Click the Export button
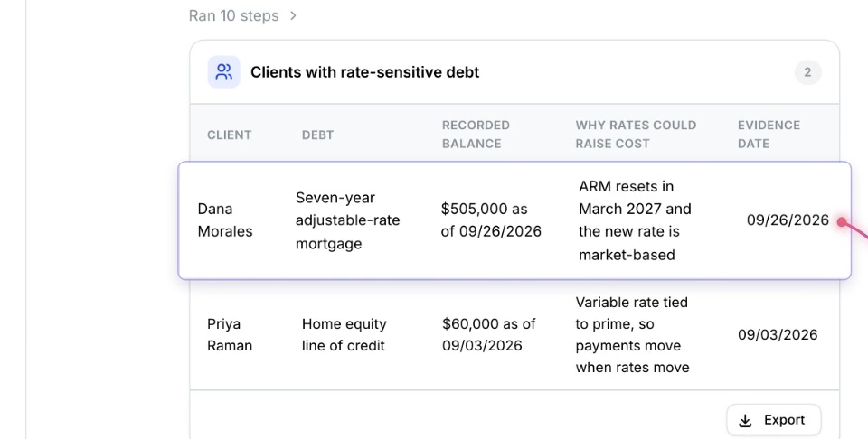This screenshot has width=868, height=439. 774,420
